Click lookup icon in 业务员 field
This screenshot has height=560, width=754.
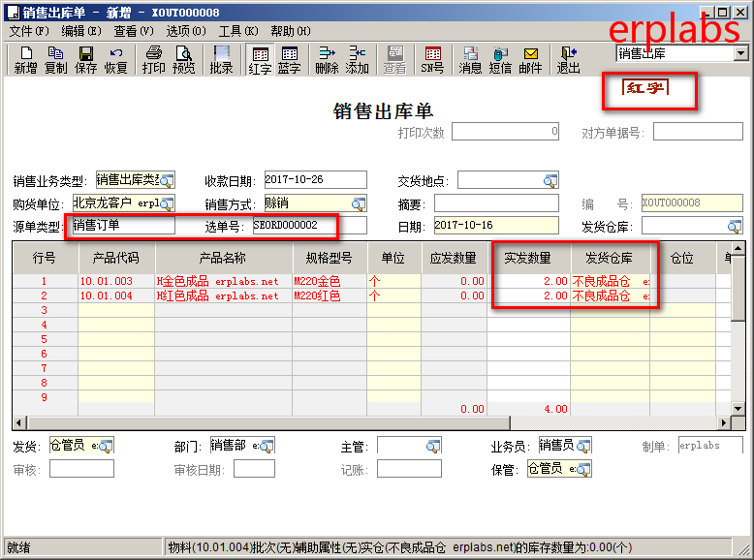pyautogui.click(x=583, y=446)
